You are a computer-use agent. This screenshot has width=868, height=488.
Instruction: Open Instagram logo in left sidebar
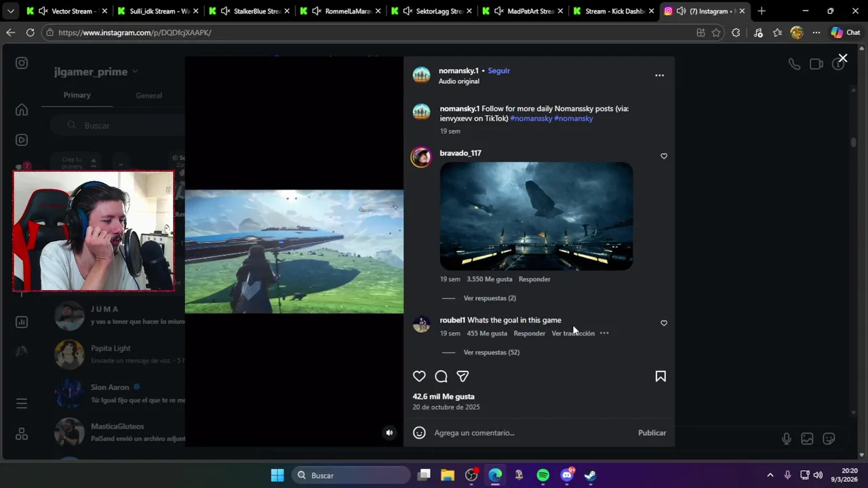pyautogui.click(x=22, y=63)
